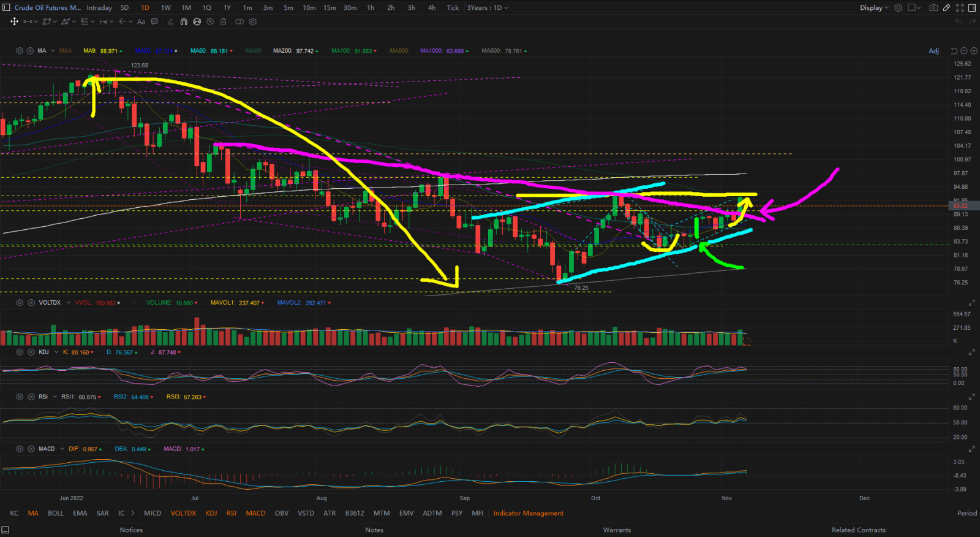980x537 pixels.
Task: Remove the KDJ indicator panel
Action: point(30,352)
